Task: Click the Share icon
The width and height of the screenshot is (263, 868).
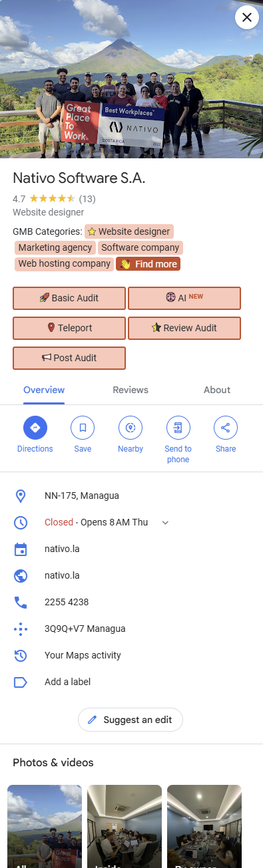Action: [x=226, y=427]
